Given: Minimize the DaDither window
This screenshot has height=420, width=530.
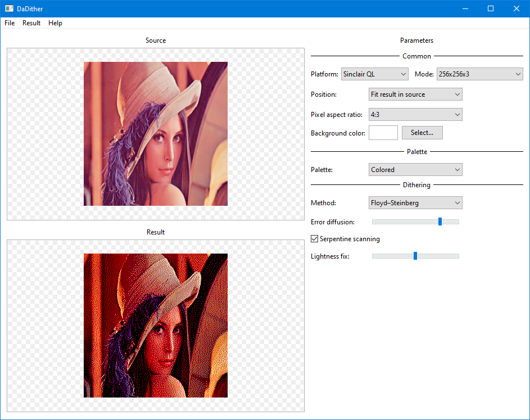Looking at the screenshot, I should (465, 8).
